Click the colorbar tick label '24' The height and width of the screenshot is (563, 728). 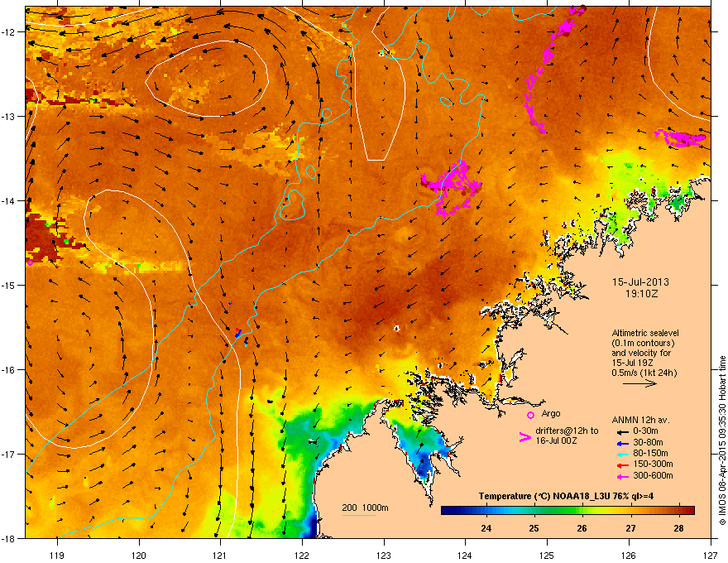pos(486,528)
